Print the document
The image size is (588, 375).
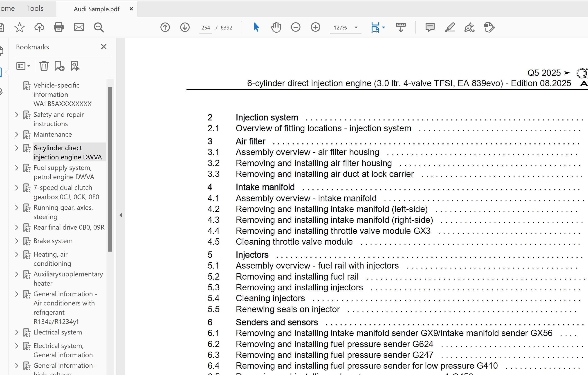59,27
